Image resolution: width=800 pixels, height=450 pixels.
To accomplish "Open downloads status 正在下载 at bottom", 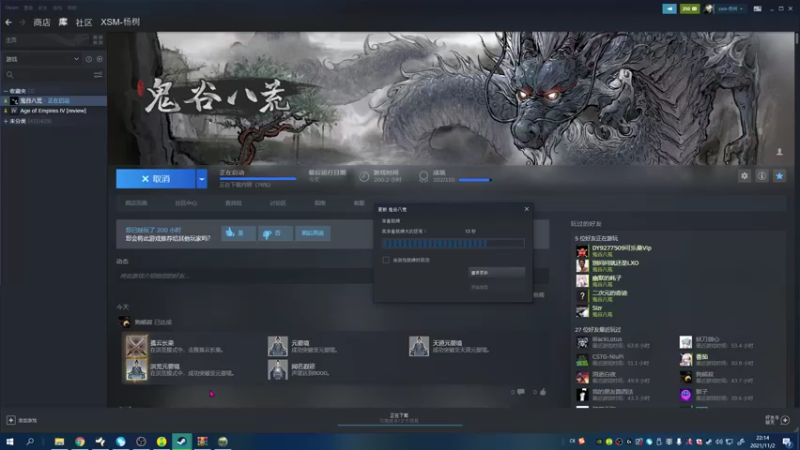I will [x=399, y=418].
